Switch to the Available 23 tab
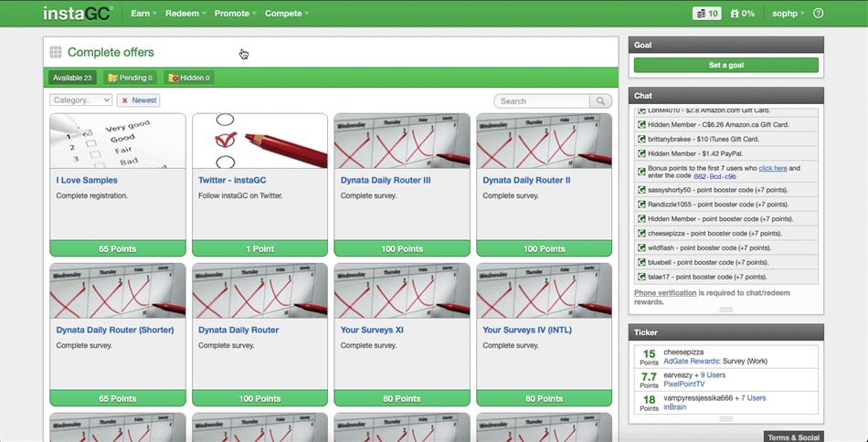The image size is (868, 442). pos(72,78)
